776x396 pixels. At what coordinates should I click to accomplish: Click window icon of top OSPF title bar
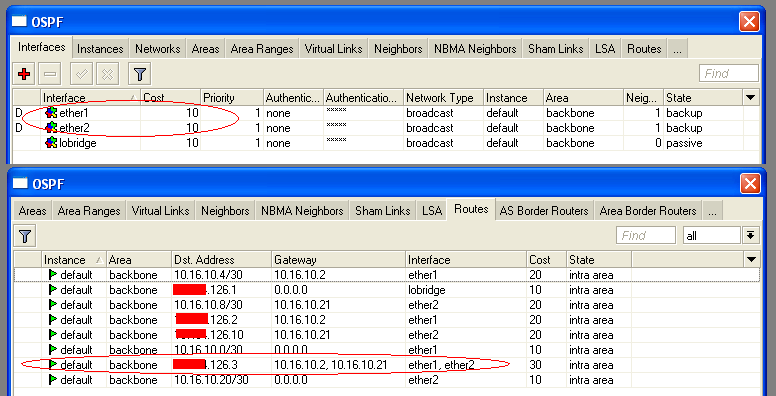[19, 22]
